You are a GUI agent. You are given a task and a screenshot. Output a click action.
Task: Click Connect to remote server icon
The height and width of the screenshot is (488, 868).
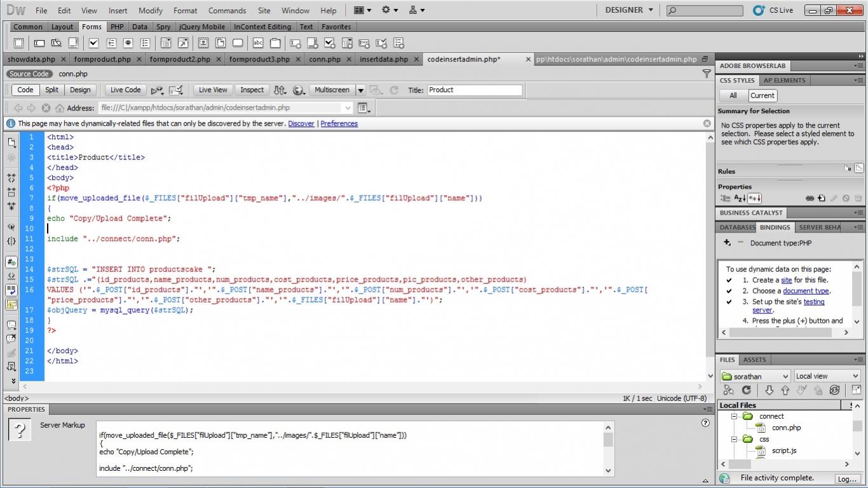729,390
